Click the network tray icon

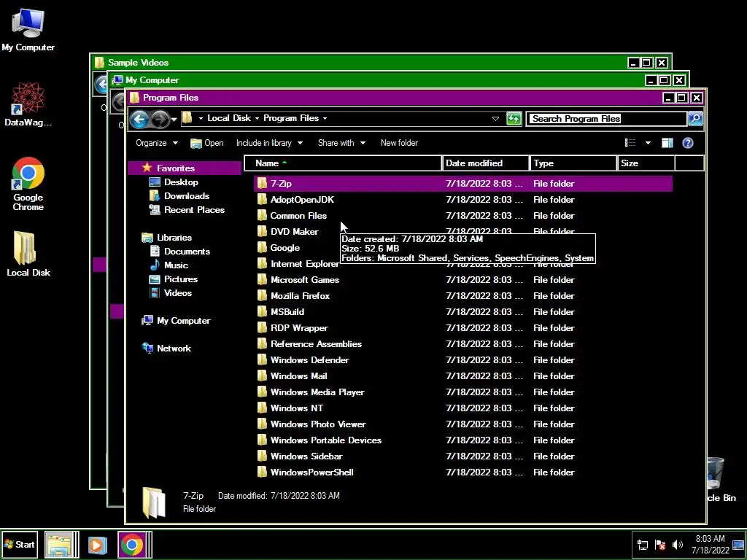(643, 545)
